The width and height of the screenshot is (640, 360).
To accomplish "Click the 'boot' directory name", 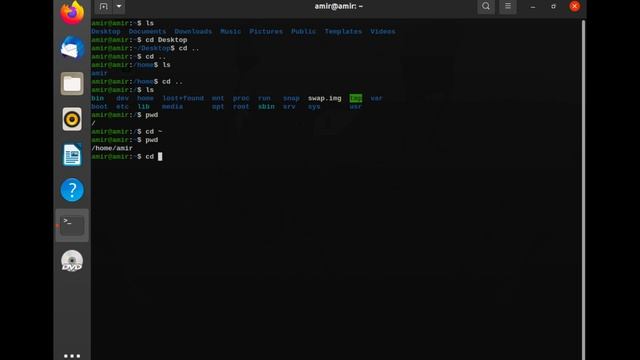I will pos(100,107).
